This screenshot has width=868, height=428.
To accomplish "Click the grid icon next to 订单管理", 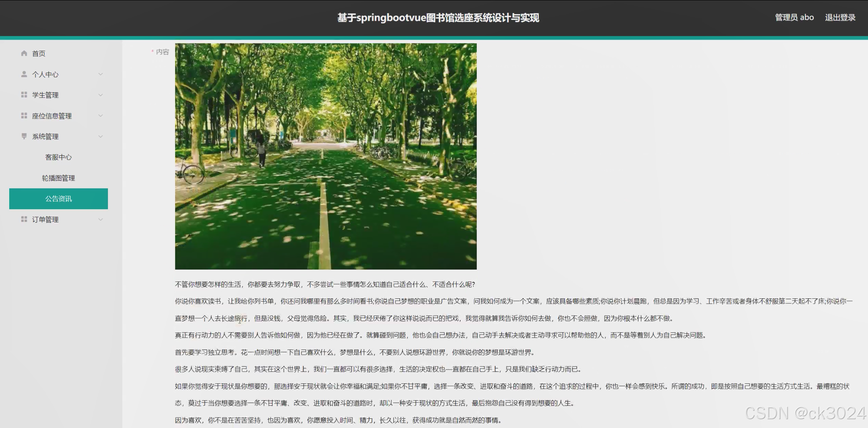I will point(24,219).
